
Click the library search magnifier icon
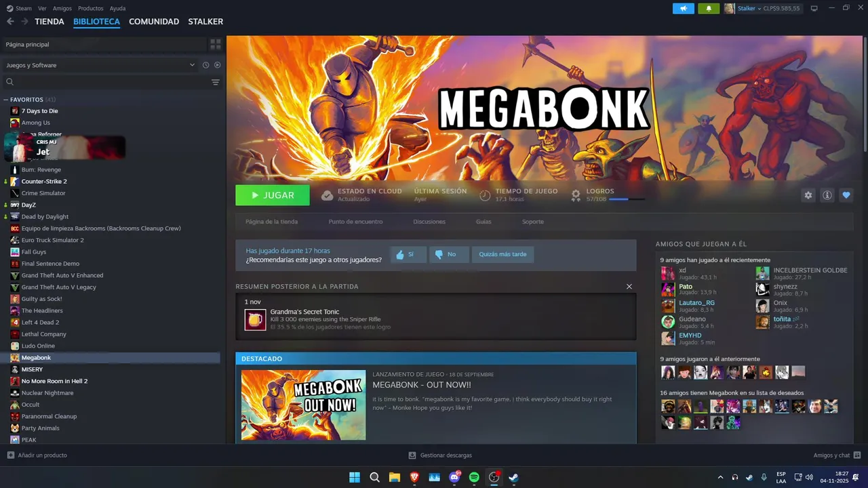point(9,82)
